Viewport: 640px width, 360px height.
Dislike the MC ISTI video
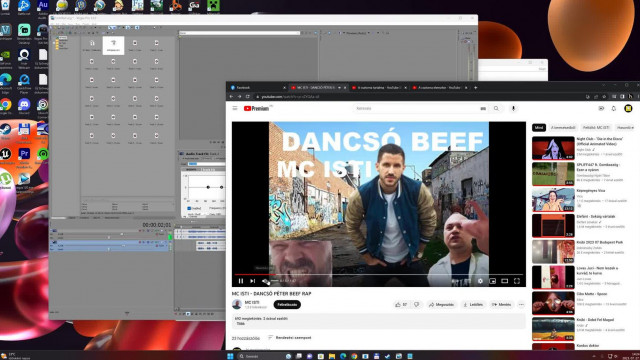[416, 304]
